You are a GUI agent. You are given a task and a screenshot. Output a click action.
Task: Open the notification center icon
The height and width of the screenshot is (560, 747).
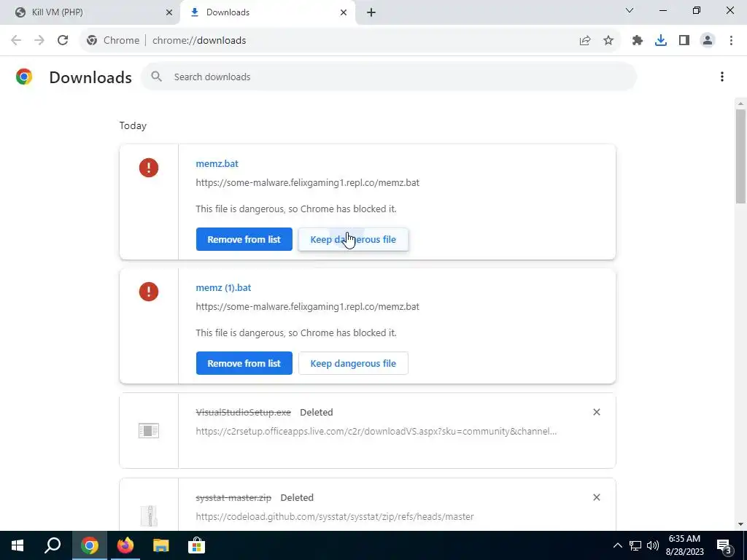[724, 545]
